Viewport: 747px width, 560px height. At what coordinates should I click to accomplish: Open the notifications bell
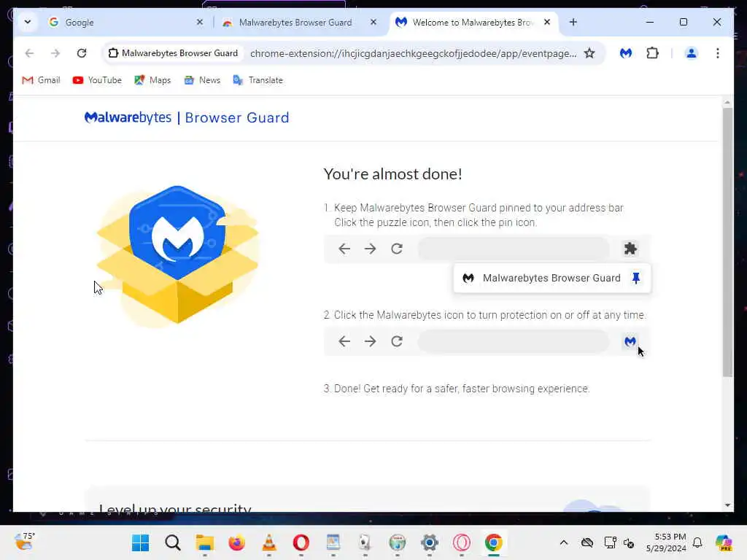tap(697, 542)
